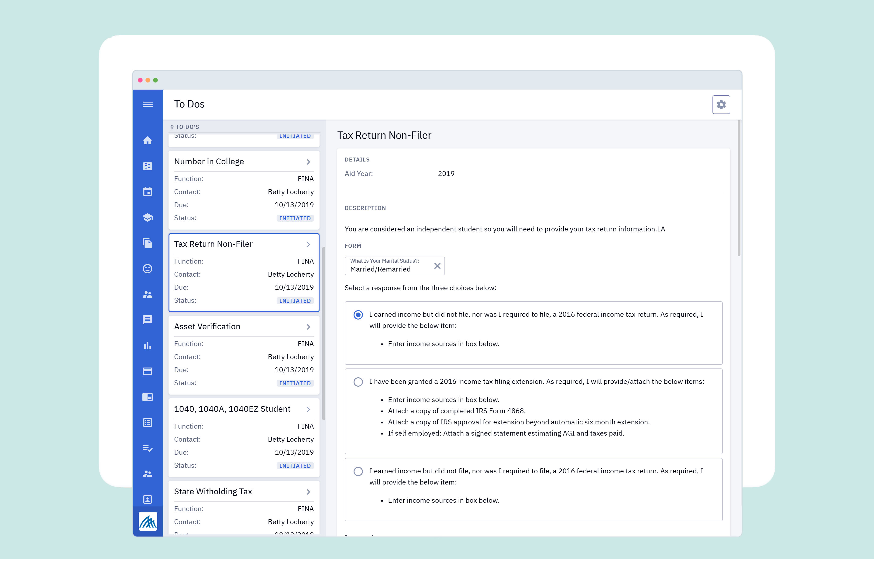This screenshot has width=874, height=588.
Task: Open the credit card payment icon
Action: [148, 371]
